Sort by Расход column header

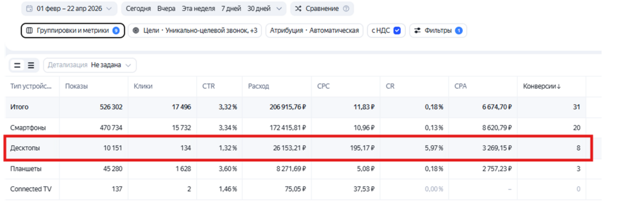click(258, 86)
